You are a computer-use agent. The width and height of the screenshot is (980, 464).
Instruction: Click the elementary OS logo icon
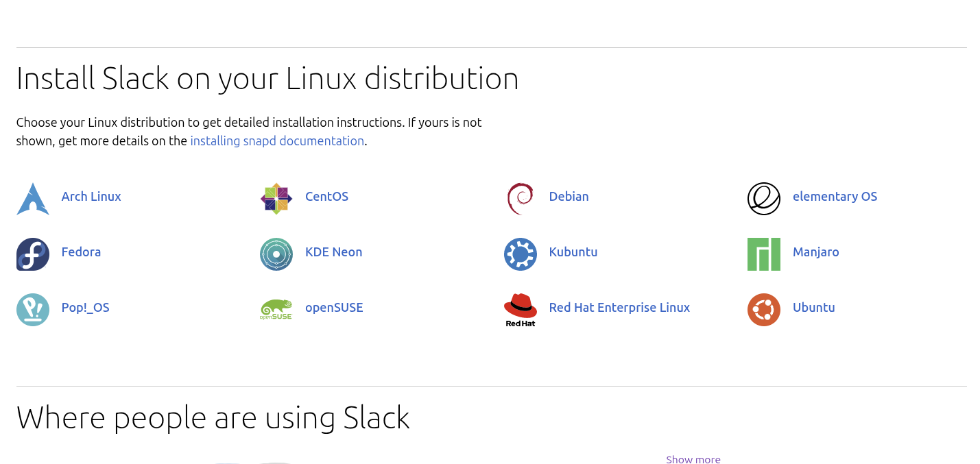click(x=764, y=199)
